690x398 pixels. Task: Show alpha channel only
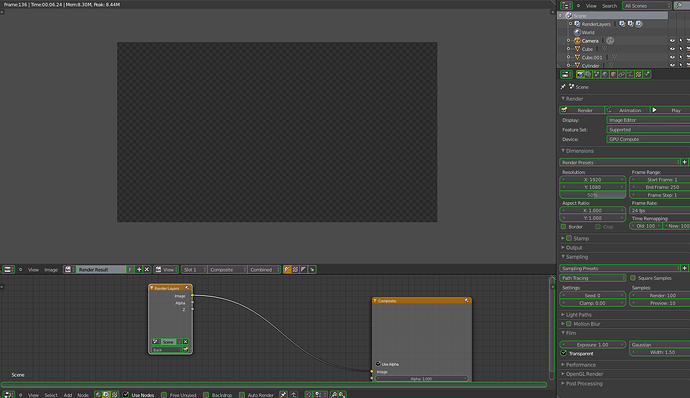pyautogui.click(x=304, y=269)
